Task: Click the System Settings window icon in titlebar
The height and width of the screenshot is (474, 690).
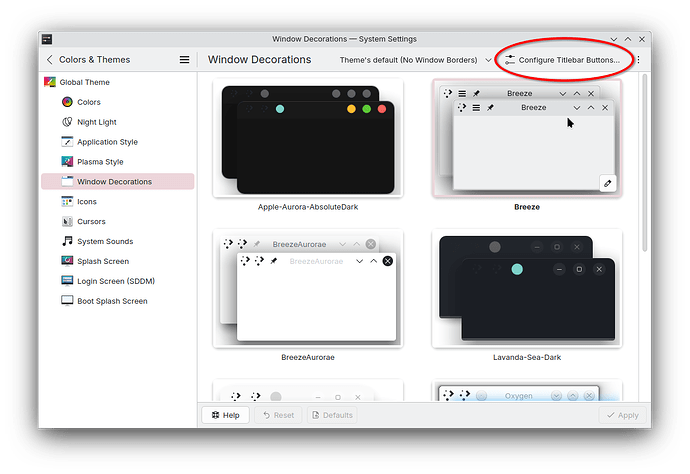Action: [47, 39]
